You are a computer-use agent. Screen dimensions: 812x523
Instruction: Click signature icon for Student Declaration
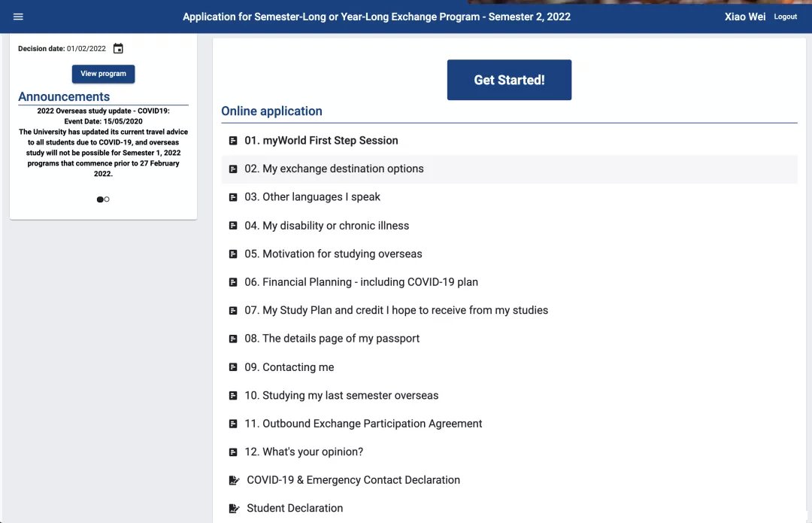[x=234, y=509]
